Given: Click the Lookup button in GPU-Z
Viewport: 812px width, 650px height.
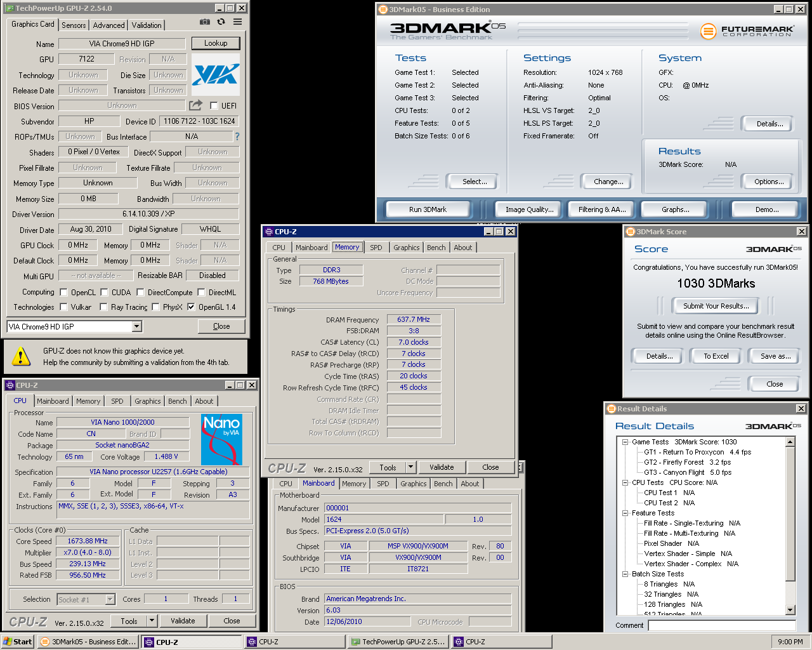Looking at the screenshot, I should coord(216,43).
